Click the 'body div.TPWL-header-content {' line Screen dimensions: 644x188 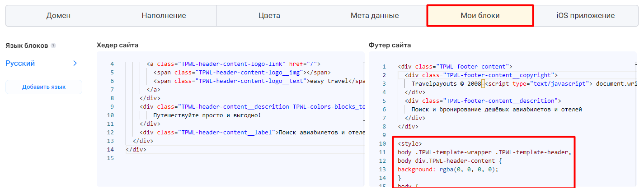click(x=450, y=161)
